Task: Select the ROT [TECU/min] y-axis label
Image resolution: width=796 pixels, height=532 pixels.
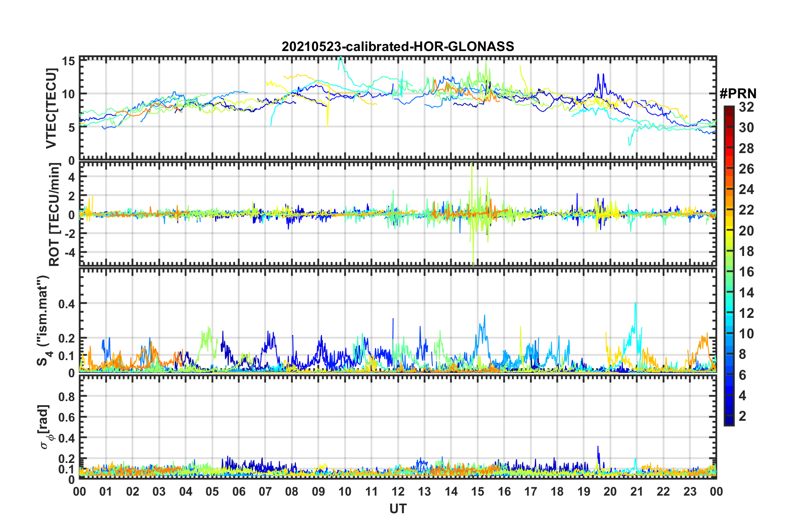Action: tap(54, 215)
